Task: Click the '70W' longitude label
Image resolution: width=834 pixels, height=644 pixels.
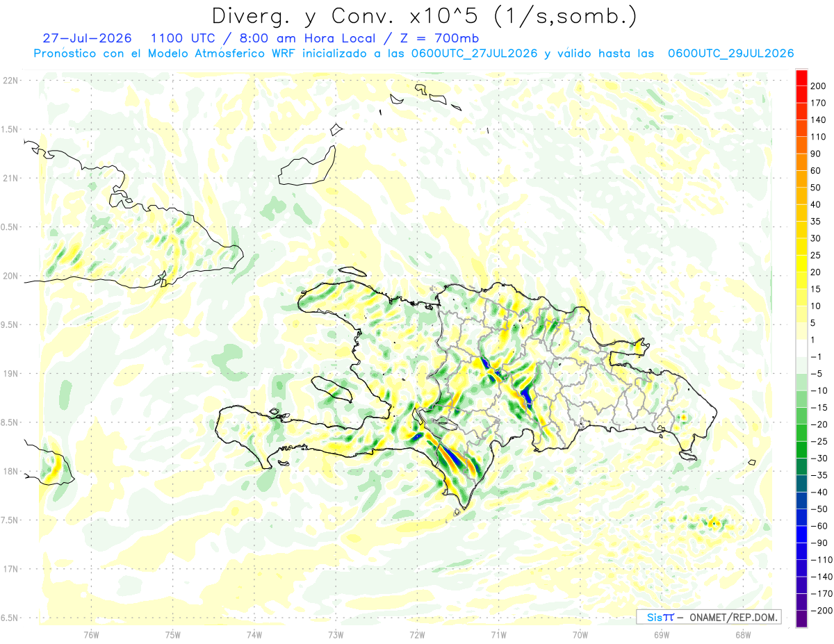Action: (x=580, y=635)
